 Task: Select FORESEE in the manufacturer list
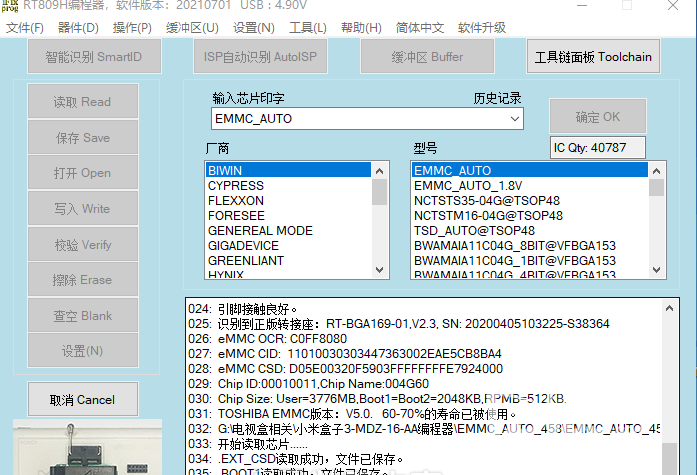[288, 216]
